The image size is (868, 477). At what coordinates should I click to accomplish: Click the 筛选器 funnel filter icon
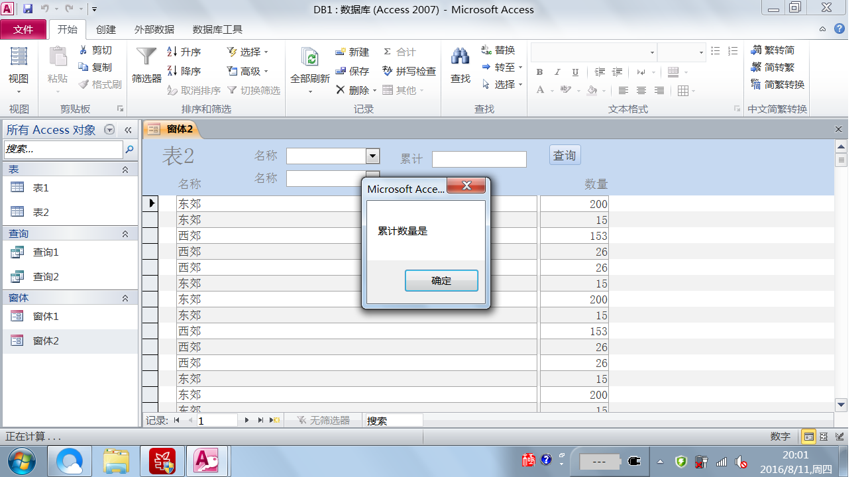146,58
